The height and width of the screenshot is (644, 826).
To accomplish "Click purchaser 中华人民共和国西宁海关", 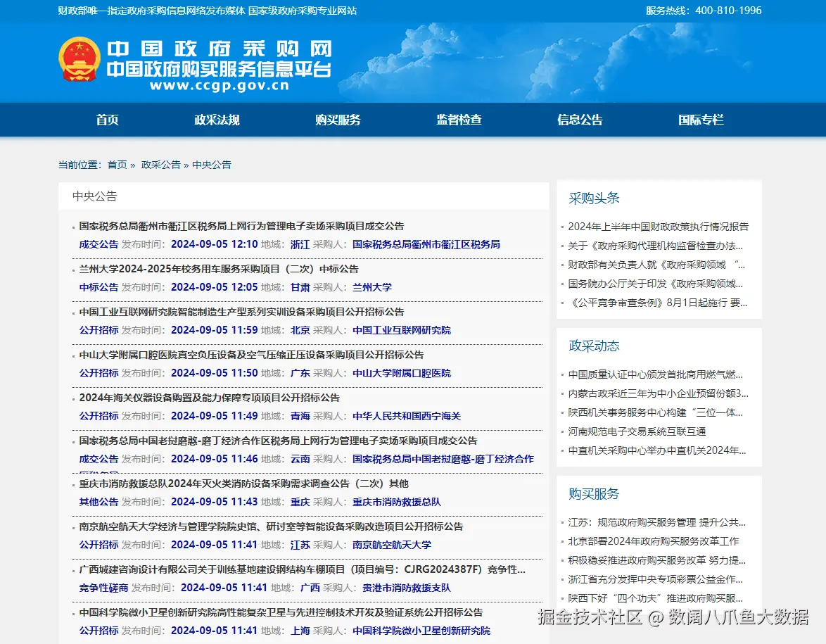I will 407,417.
